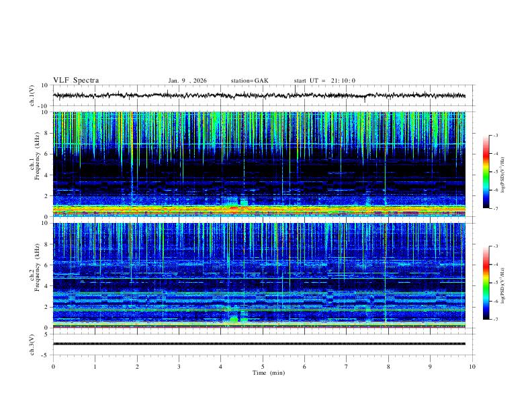This screenshot has width=532, height=411.
Task: Click the 'VLF Spectra' title text
Action: tap(76, 81)
